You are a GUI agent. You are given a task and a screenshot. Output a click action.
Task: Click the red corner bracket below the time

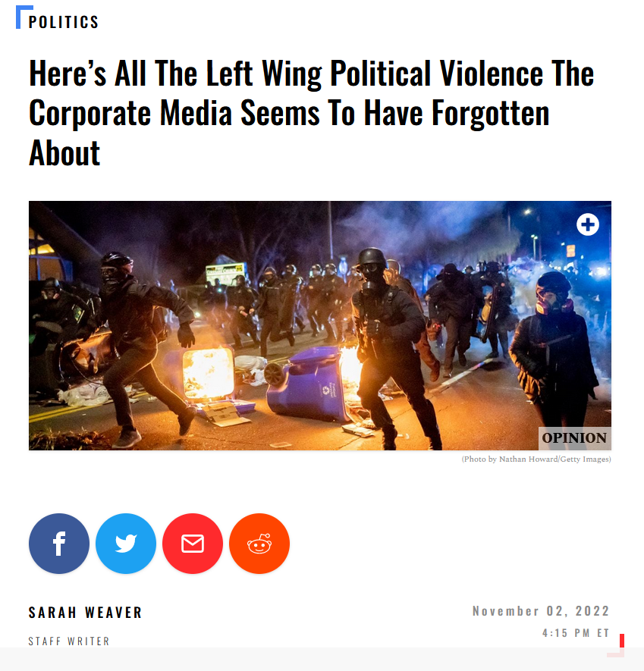point(617,645)
